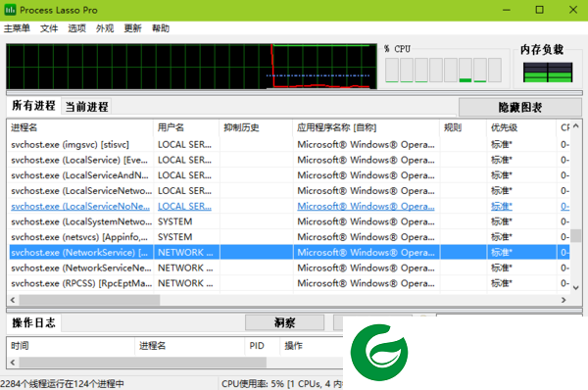Image resolution: width=588 pixels, height=390 pixels.
Task: Open the 主菜单 menu
Action: (x=17, y=28)
